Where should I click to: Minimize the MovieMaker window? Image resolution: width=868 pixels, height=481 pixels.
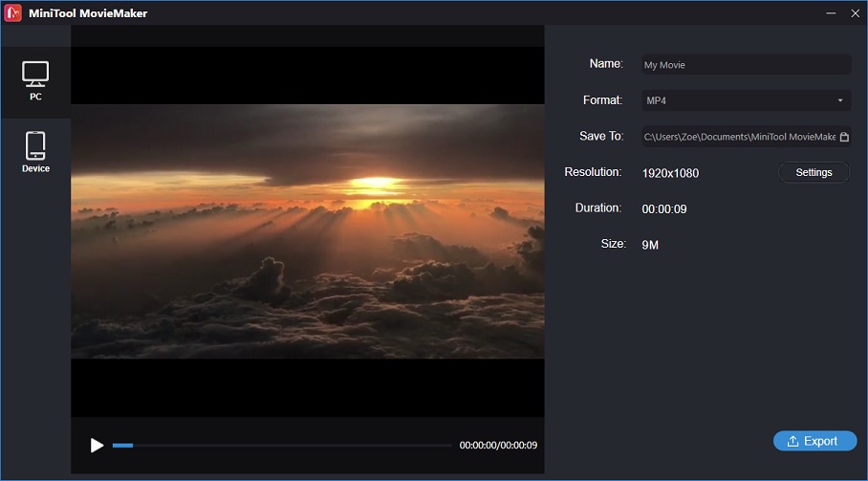831,12
